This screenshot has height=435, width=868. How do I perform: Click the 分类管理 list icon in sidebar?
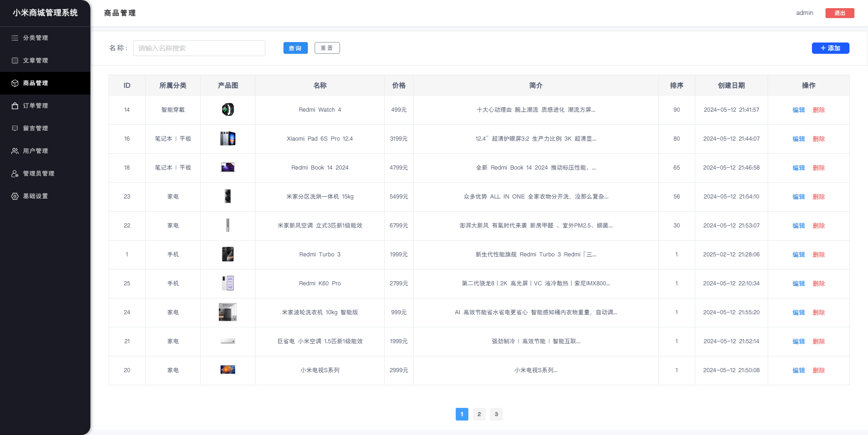point(15,38)
